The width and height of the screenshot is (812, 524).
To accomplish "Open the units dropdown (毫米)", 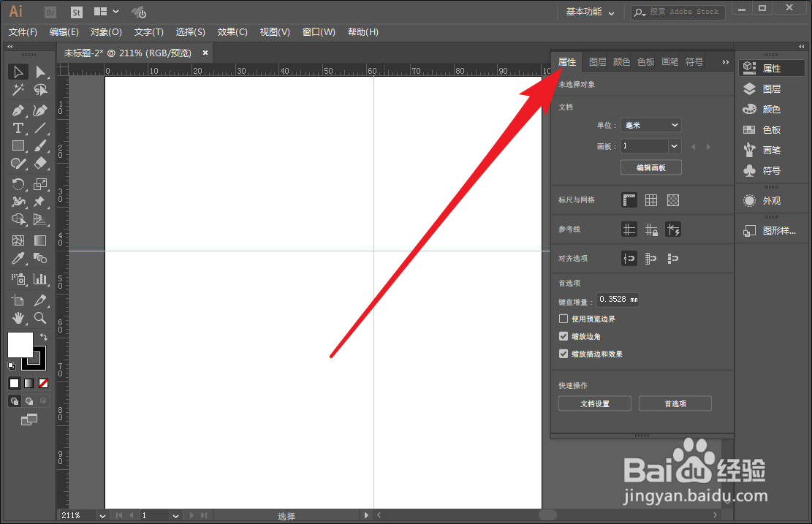I will pyautogui.click(x=651, y=125).
